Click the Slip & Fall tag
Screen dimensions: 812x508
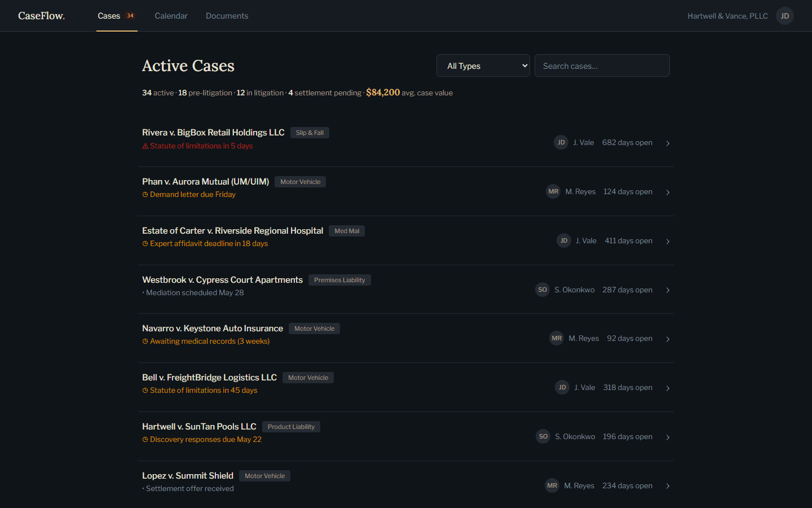pos(310,133)
